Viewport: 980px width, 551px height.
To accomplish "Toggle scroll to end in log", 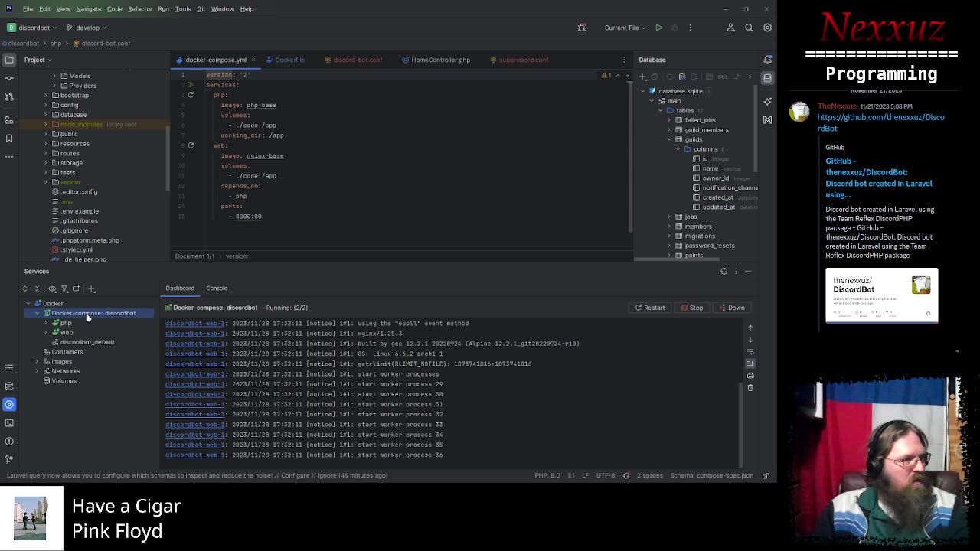I will click(750, 364).
